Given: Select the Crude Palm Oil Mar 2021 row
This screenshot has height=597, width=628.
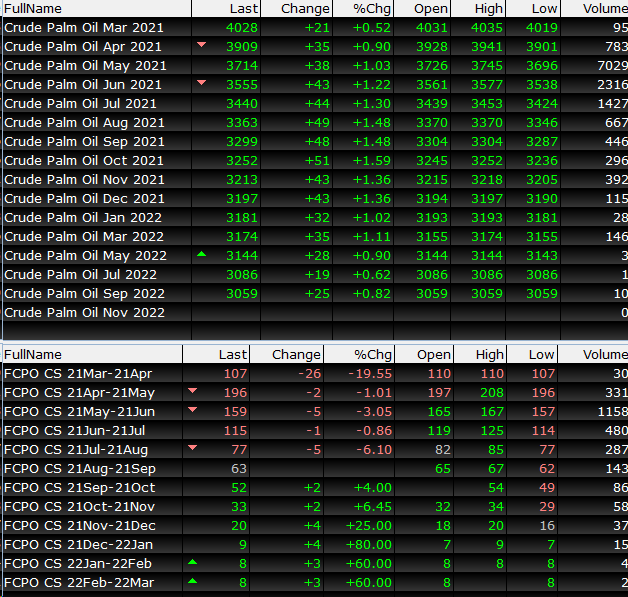Looking at the screenshot, I should tap(315, 27).
